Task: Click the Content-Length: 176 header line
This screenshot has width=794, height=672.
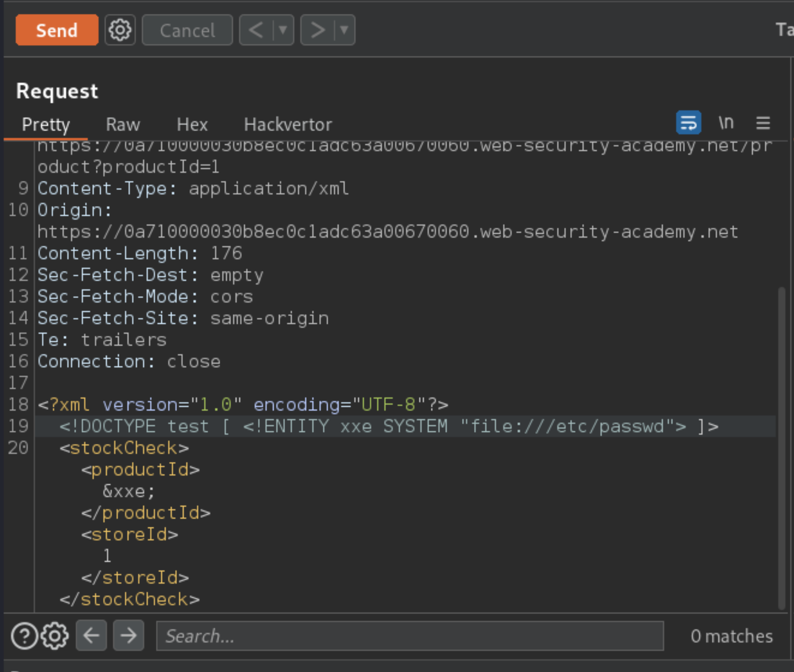Action: click(140, 253)
